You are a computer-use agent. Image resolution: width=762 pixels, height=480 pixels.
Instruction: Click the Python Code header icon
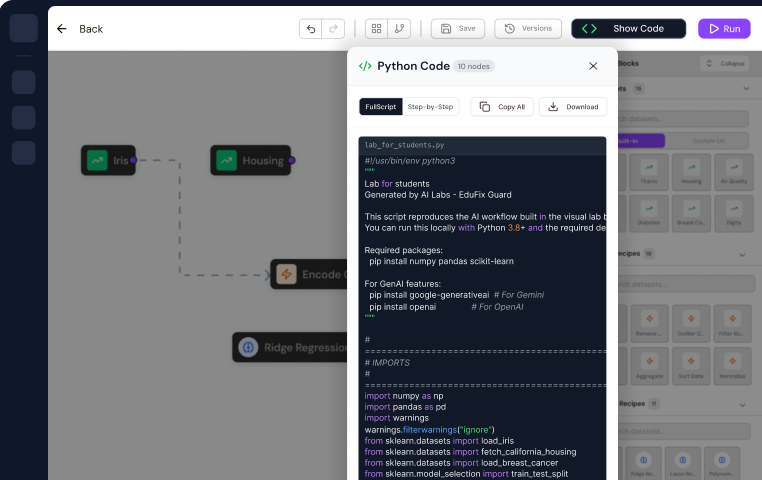tap(365, 66)
